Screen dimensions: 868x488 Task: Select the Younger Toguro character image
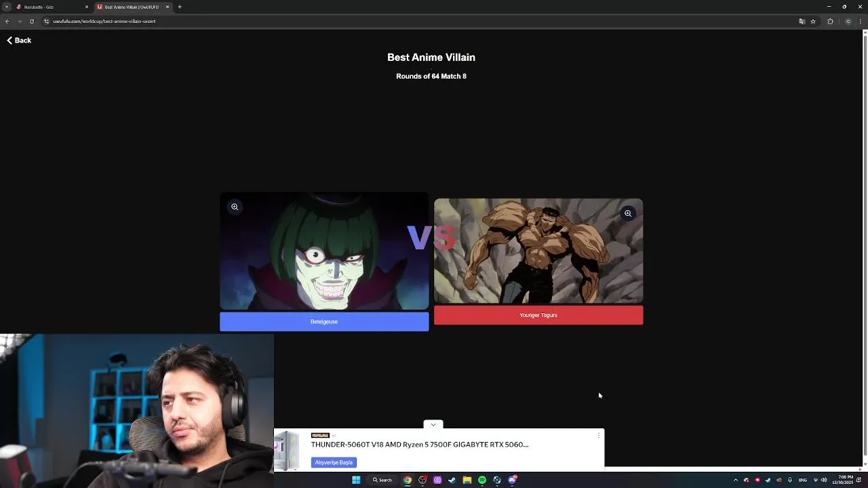[x=538, y=251]
